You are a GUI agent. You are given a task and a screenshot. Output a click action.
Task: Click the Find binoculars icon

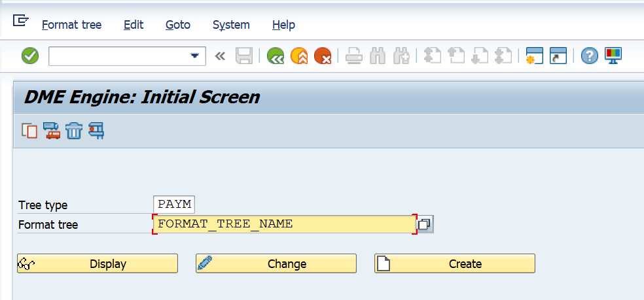378,56
